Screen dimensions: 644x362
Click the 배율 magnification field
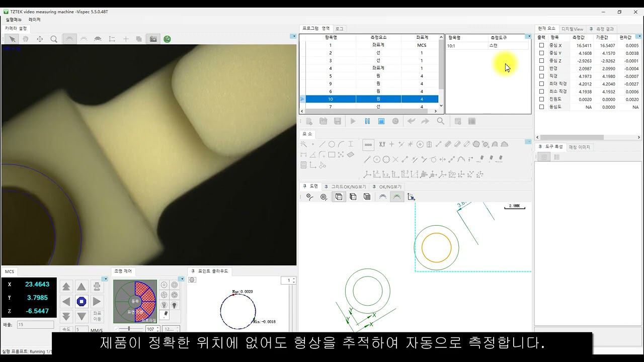pos(35,325)
